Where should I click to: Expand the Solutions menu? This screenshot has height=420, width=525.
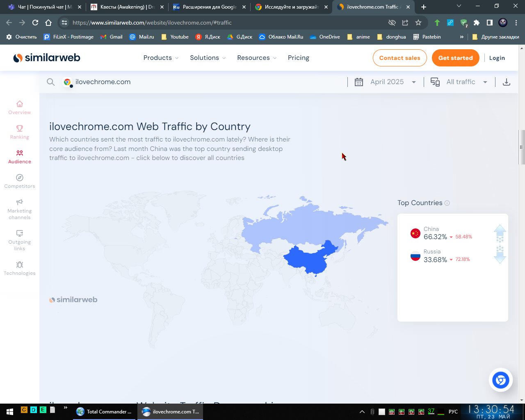click(208, 58)
